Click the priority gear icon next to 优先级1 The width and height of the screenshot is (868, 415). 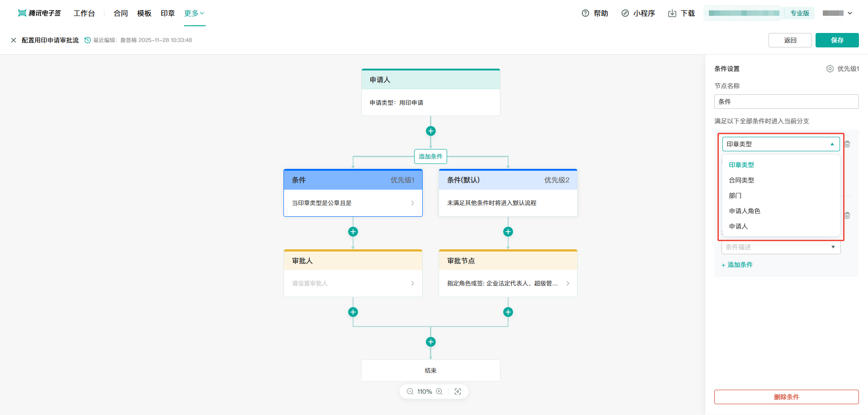(830, 69)
